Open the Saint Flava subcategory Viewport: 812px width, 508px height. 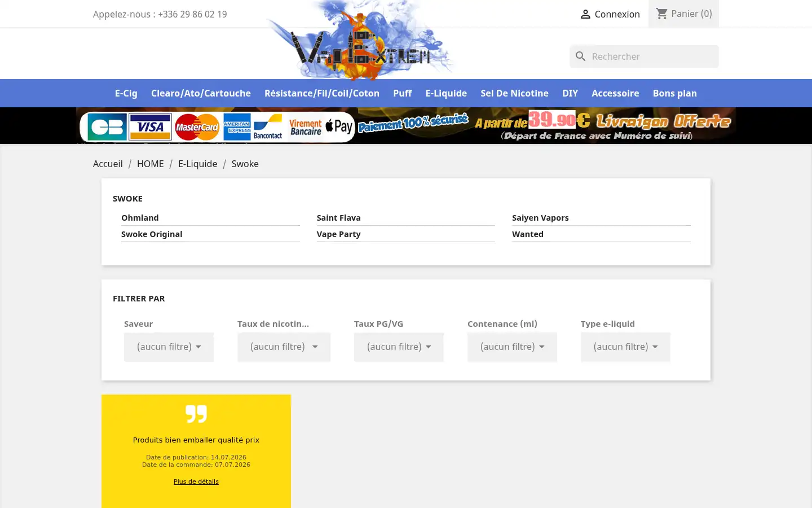pyautogui.click(x=338, y=218)
